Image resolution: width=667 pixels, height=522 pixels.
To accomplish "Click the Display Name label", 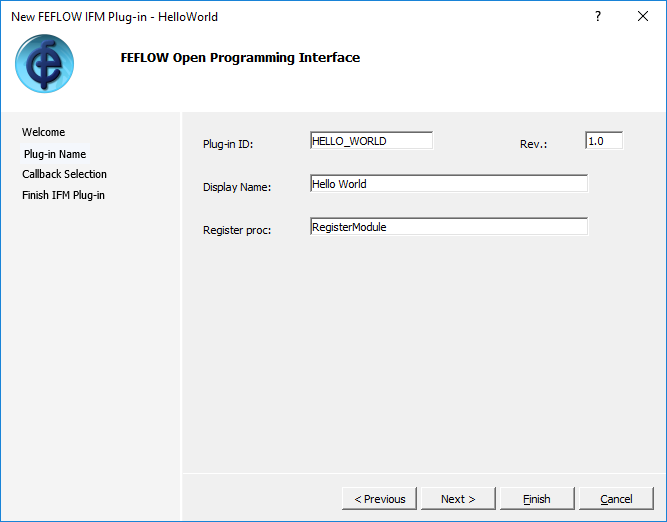I will [237, 187].
